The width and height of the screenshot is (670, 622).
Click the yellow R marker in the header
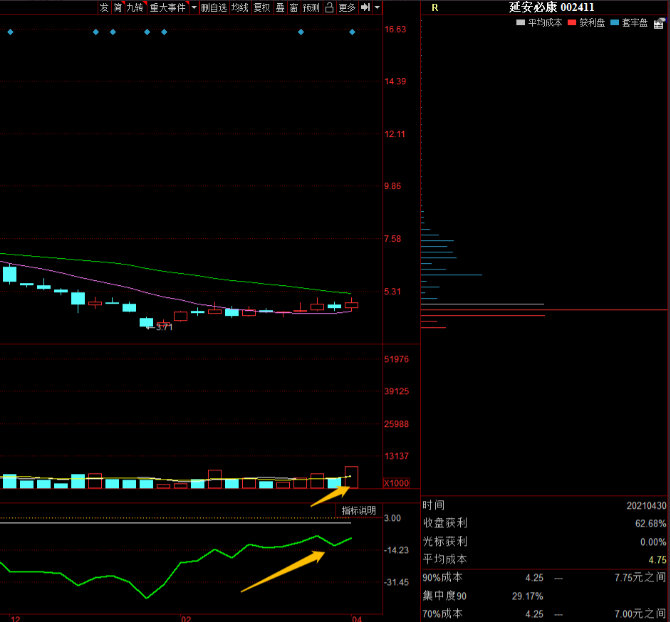point(435,8)
